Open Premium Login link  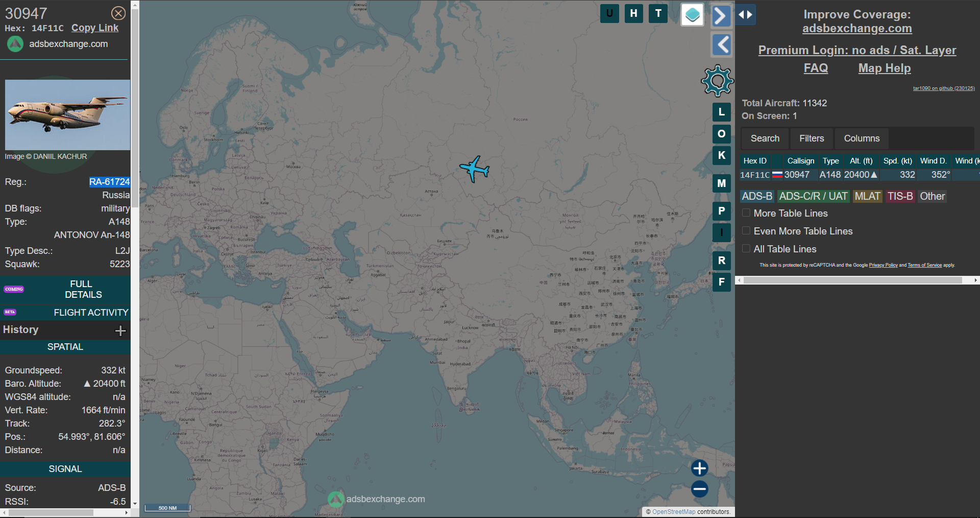[x=857, y=50]
